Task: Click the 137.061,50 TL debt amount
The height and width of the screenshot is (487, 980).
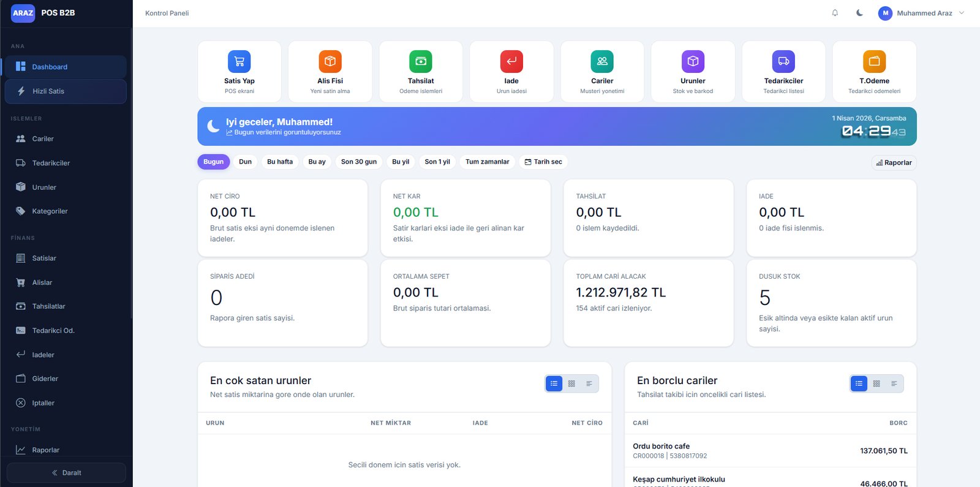Action: [884, 451]
